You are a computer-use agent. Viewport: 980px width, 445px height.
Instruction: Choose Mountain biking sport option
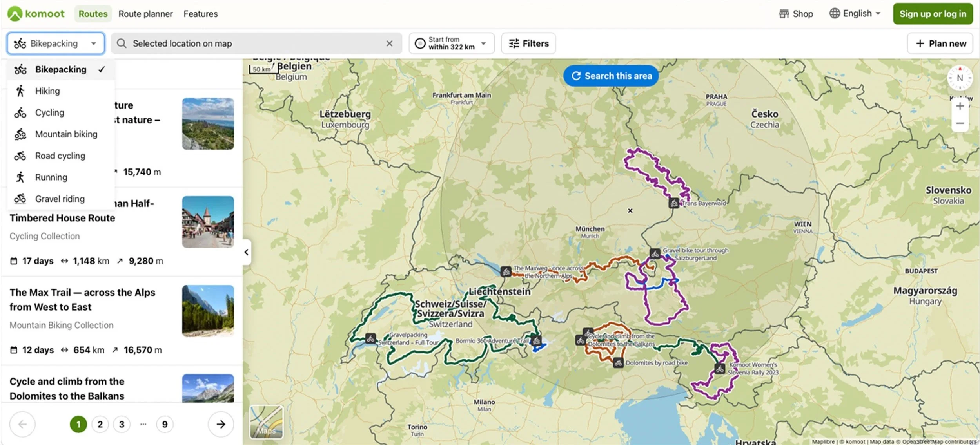click(66, 134)
